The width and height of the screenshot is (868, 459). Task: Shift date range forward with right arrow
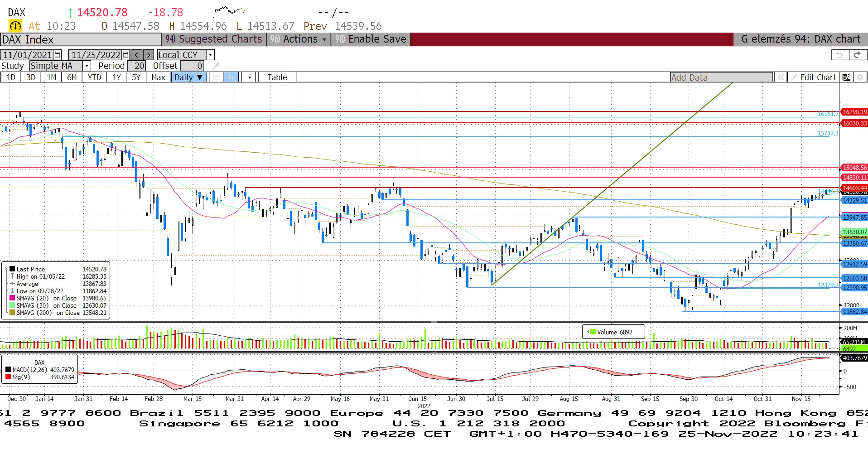[148, 55]
